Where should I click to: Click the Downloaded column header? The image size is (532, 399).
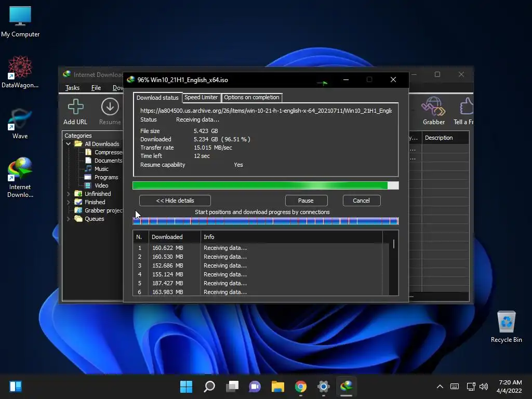pyautogui.click(x=175, y=237)
